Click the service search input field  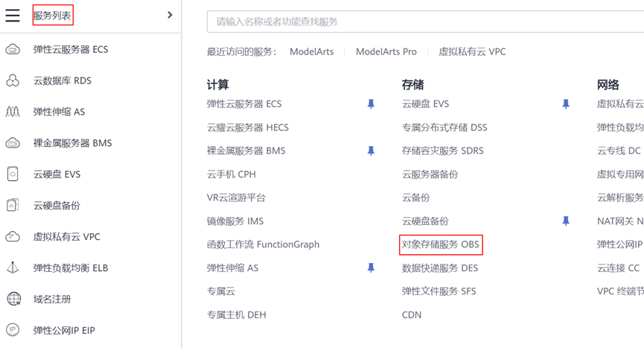point(424,22)
